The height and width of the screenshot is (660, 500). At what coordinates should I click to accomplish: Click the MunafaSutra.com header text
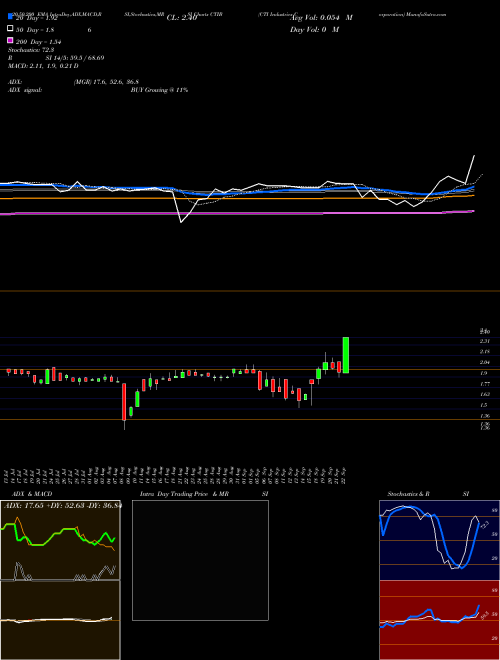pyautogui.click(x=425, y=14)
